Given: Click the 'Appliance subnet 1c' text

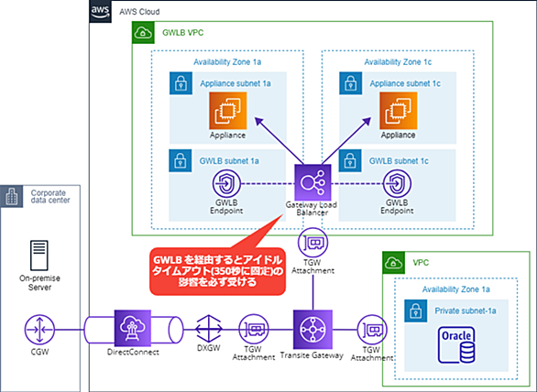Looking at the screenshot, I should coord(405,83).
